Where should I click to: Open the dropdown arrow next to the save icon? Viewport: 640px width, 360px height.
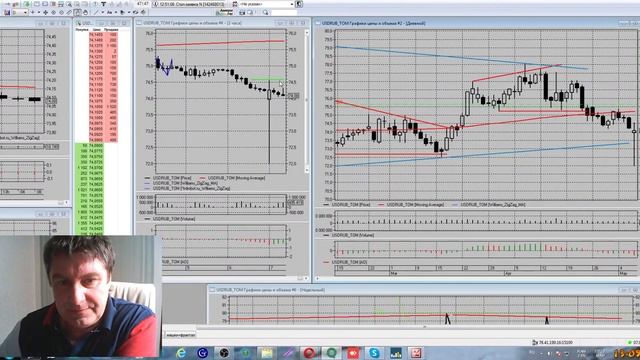[25, 13]
